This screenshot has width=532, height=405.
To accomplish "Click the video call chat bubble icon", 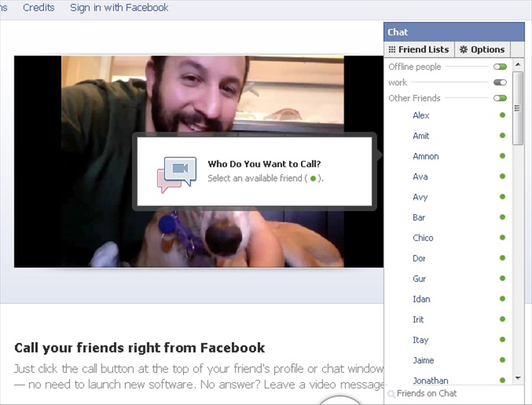I will [177, 174].
